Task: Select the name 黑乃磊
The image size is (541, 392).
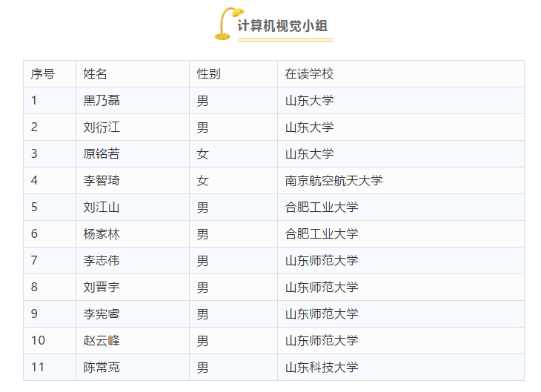Action: click(x=102, y=101)
